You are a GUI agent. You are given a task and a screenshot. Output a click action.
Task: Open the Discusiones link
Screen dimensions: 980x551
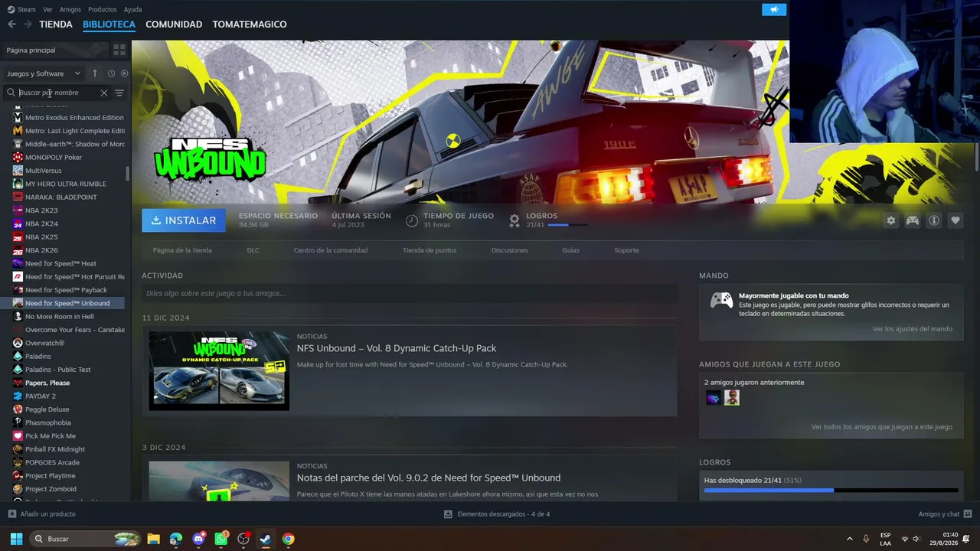[x=510, y=250]
